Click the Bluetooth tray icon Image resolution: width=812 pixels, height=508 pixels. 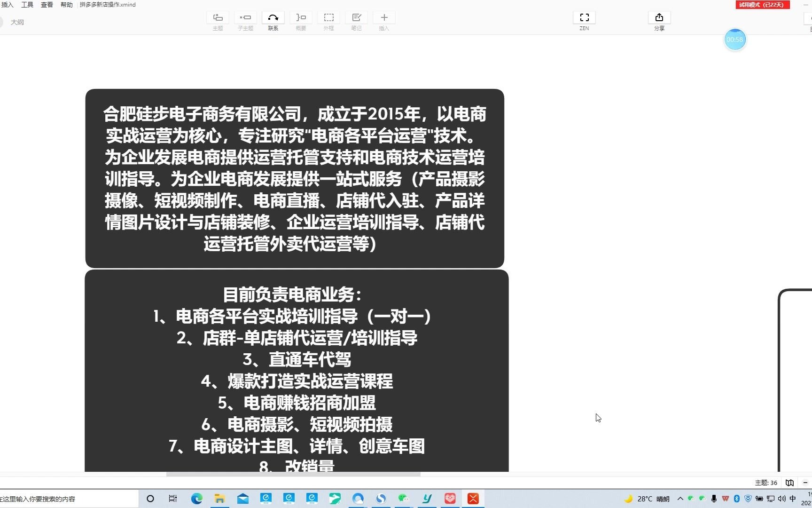(737, 499)
